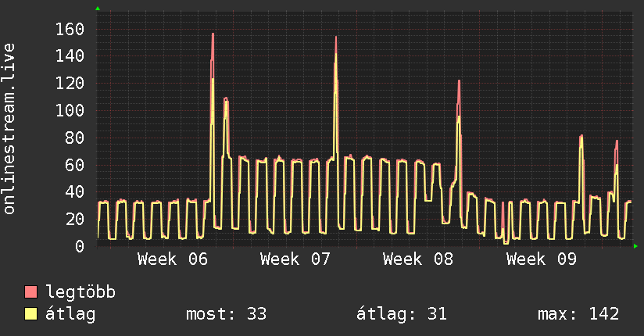The height and width of the screenshot is (336, 644).
Task: Click the 80 y-axis label
Action: tap(75, 138)
